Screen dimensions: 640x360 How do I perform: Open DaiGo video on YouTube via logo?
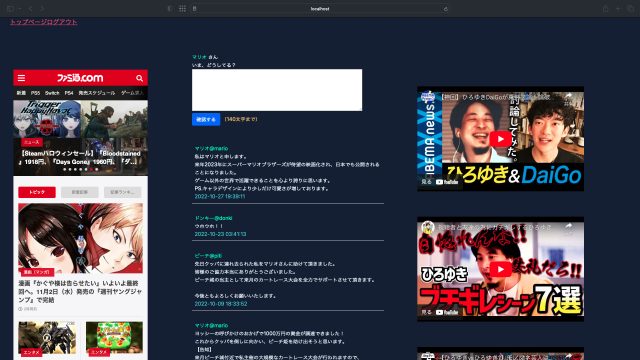click(x=447, y=182)
